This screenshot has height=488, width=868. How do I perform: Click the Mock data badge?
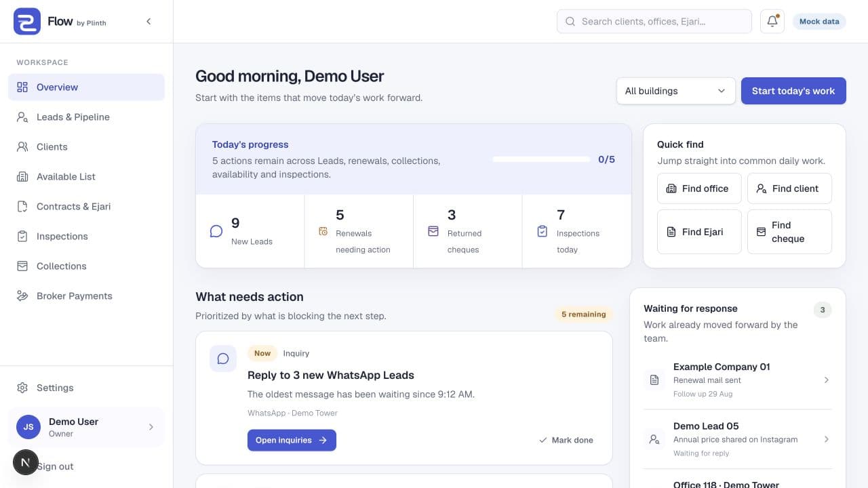click(819, 22)
